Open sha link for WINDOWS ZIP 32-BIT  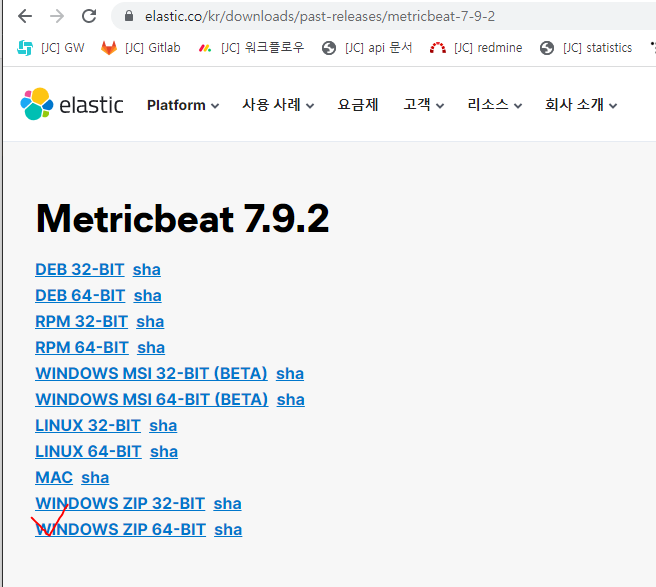click(x=227, y=503)
